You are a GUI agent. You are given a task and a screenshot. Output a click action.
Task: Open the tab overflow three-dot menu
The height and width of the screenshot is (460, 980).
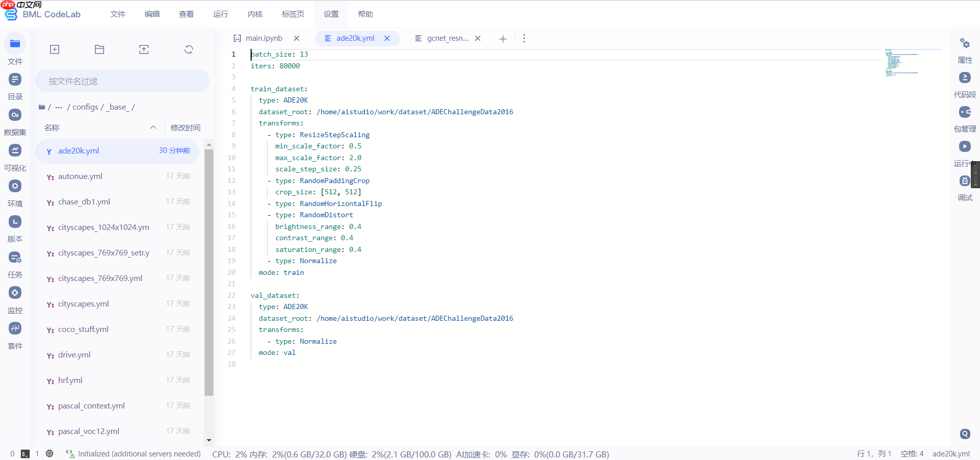point(524,38)
